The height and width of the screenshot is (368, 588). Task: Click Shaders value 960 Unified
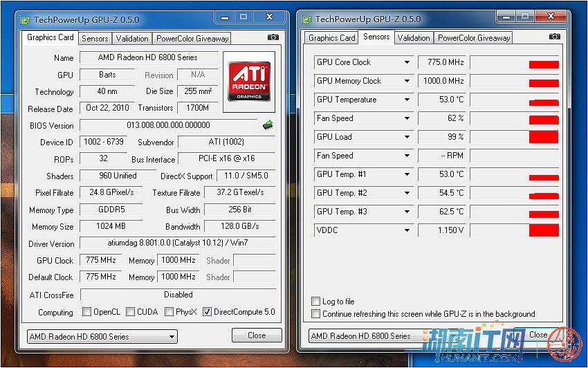pos(118,176)
